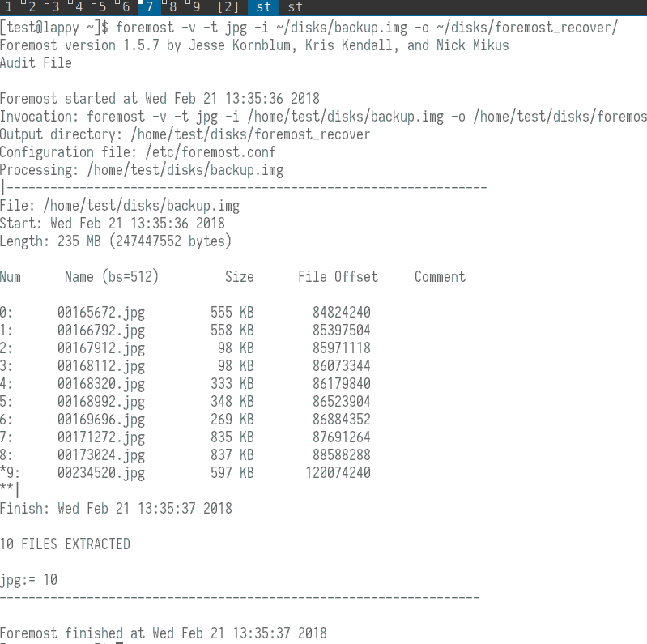
Task: Switch to workspace tag 5
Action: pyautogui.click(x=101, y=7)
